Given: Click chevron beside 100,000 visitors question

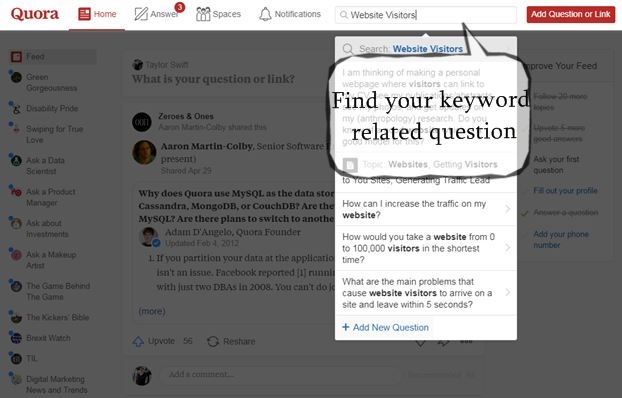Looking at the screenshot, I should click(508, 248).
